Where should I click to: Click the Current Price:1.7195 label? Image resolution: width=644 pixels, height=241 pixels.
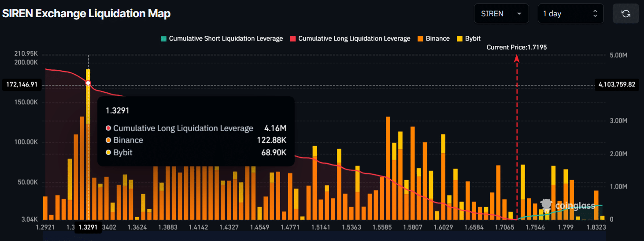click(x=516, y=47)
